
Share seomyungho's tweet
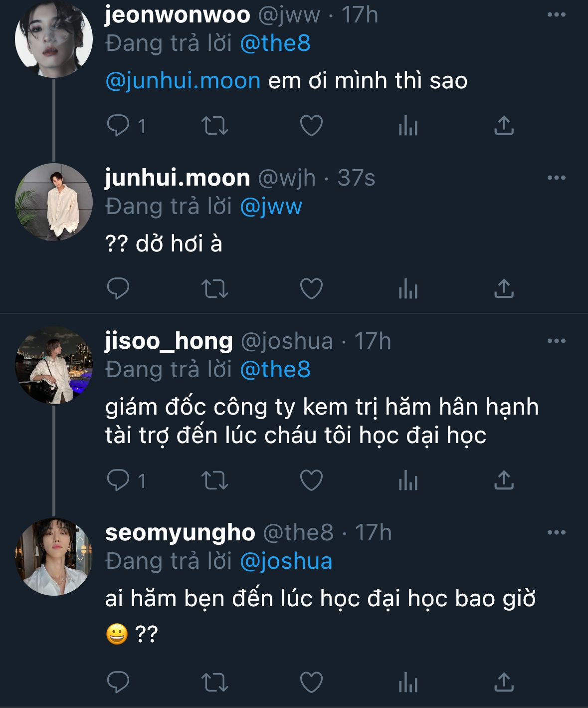click(504, 682)
